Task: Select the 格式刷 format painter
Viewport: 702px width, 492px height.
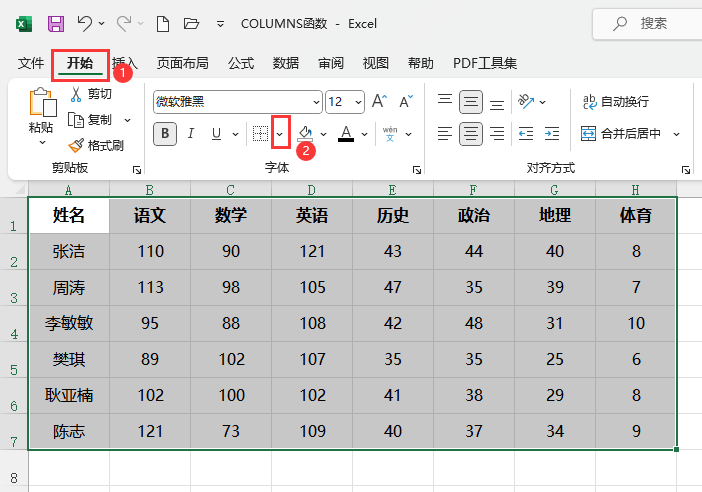Action: tap(96, 145)
